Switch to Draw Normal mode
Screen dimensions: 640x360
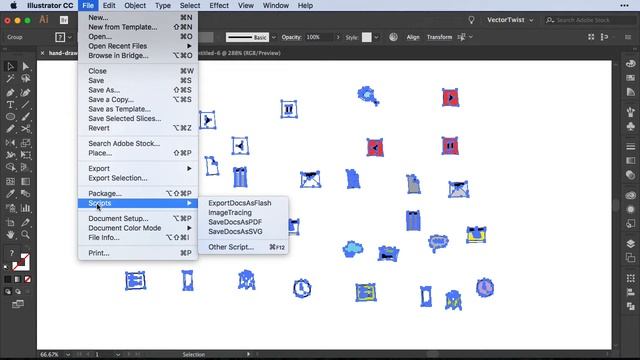click(x=8, y=291)
